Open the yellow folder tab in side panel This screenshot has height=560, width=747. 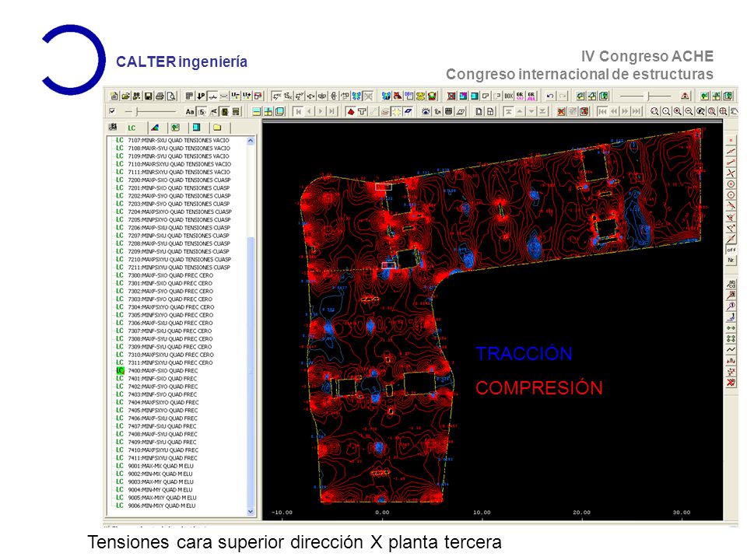(217, 128)
